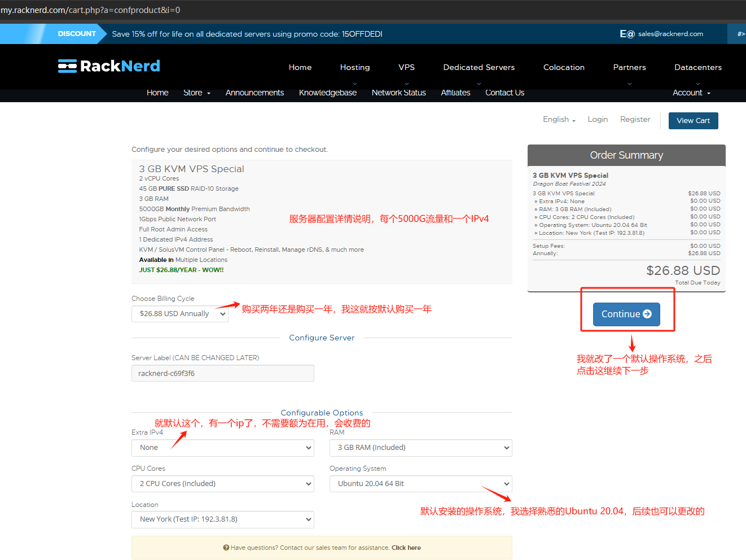The width and height of the screenshot is (746, 560).
Task: Click the DISCOUNT banner label
Action: point(77,34)
